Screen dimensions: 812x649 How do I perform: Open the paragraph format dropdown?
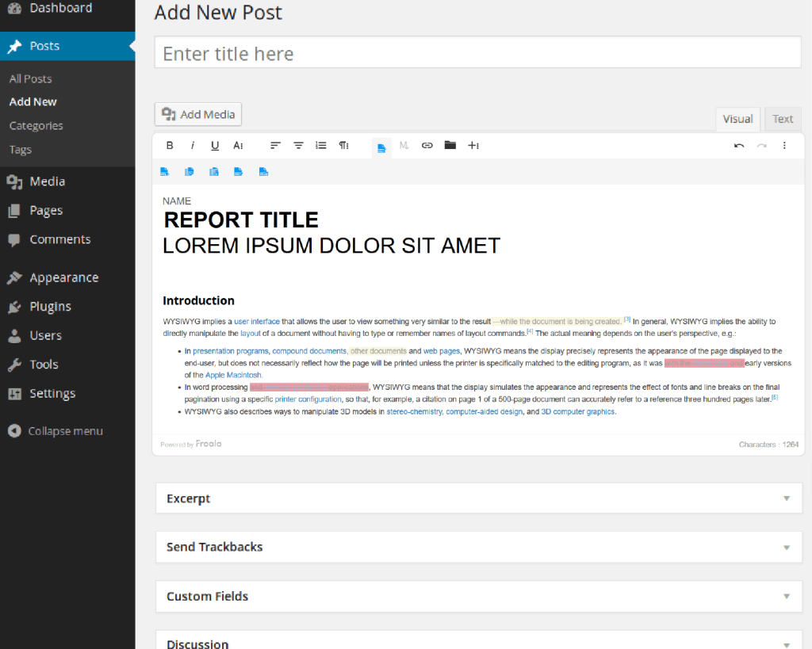point(343,145)
